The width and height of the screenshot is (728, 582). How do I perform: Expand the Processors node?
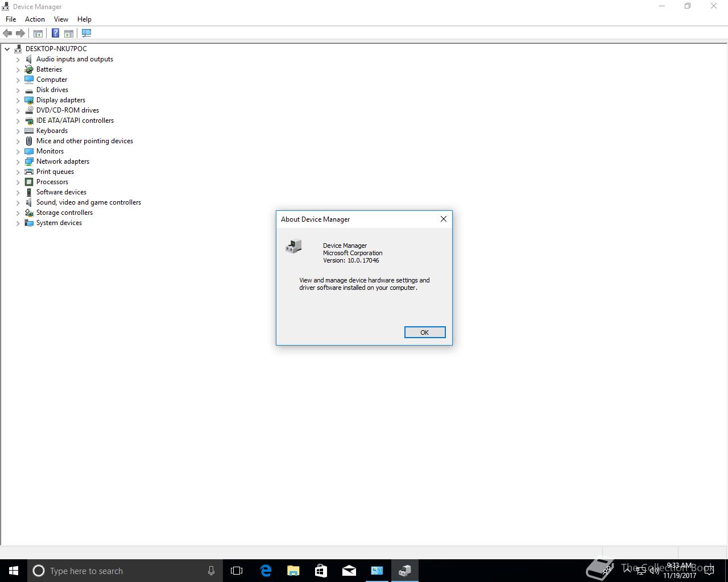[x=18, y=182]
